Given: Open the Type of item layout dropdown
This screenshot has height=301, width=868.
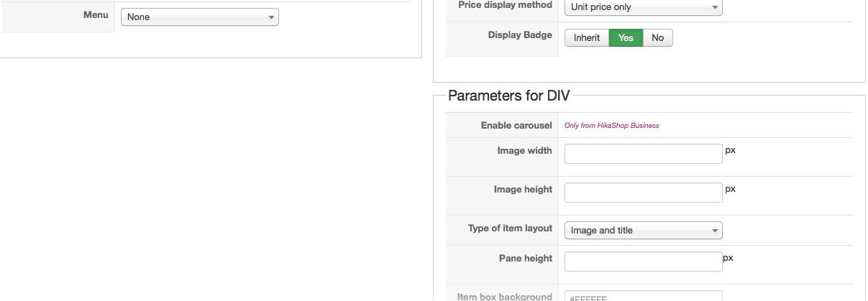Looking at the screenshot, I should pyautogui.click(x=643, y=231).
